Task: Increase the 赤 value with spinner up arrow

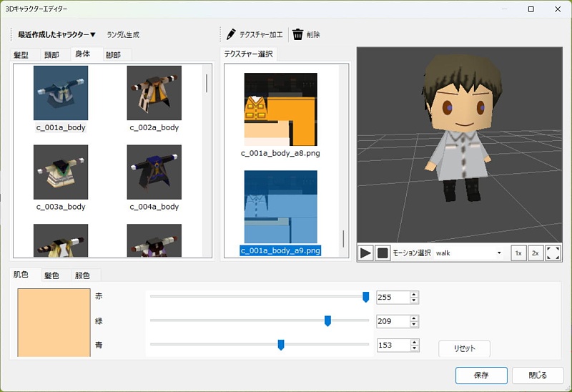Action: click(414, 294)
